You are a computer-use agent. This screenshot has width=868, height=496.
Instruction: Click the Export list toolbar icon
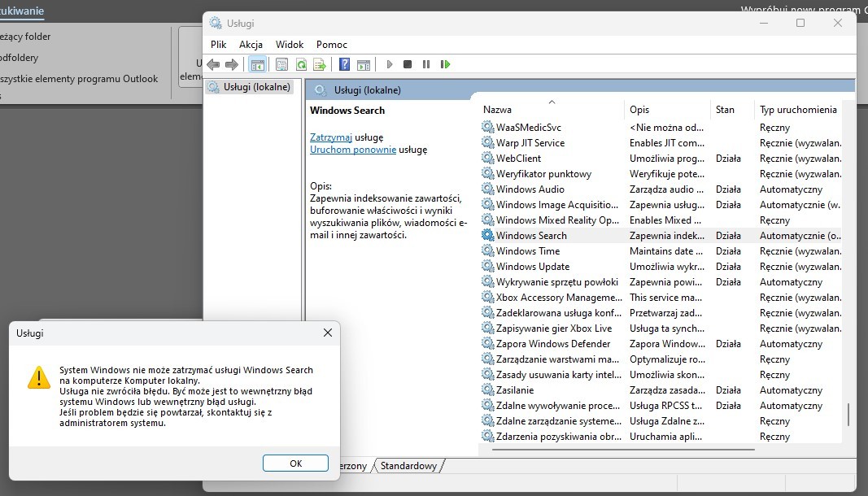320,64
